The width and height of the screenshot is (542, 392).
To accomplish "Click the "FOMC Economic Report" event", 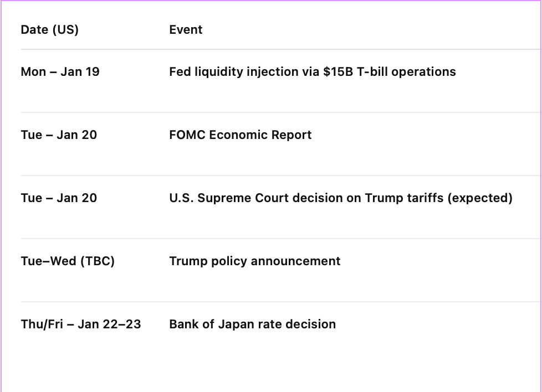I will click(240, 135).
